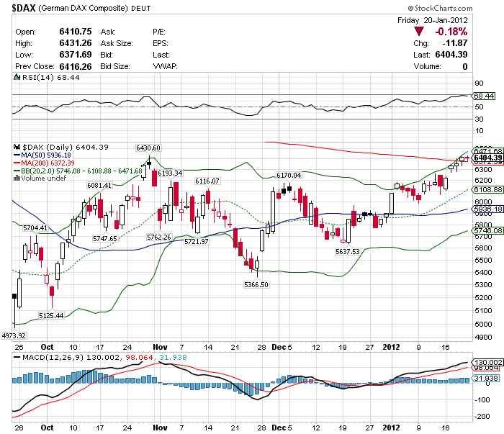Click the Nov label on price axis
Viewport: 504px width, 434px height.
[160, 347]
